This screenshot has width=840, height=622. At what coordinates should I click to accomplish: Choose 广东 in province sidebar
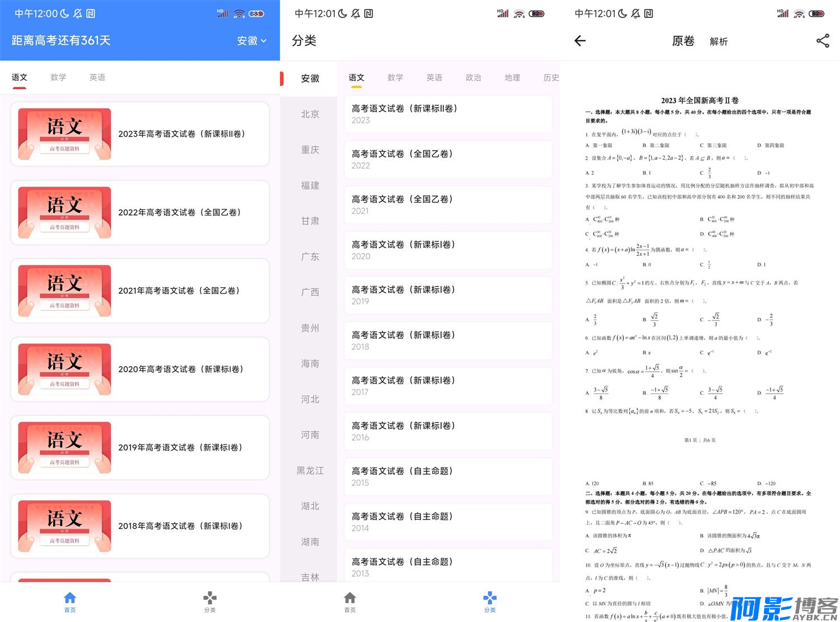310,257
